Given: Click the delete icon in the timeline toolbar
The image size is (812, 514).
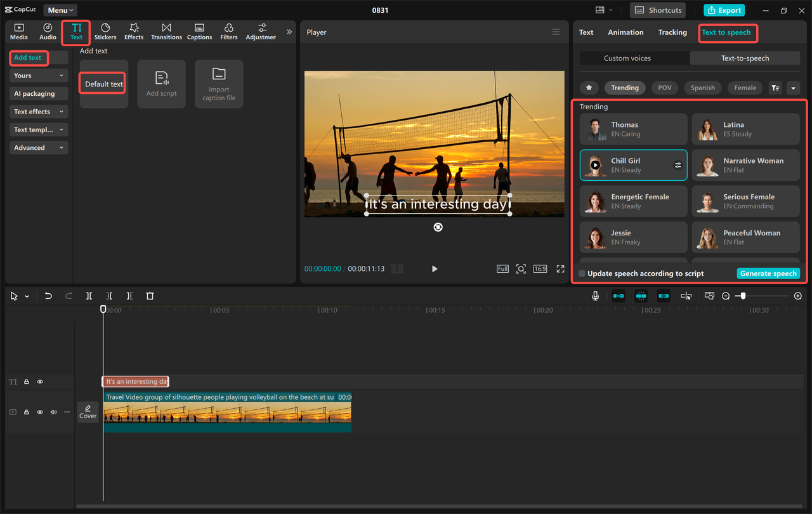Looking at the screenshot, I should click(x=150, y=296).
